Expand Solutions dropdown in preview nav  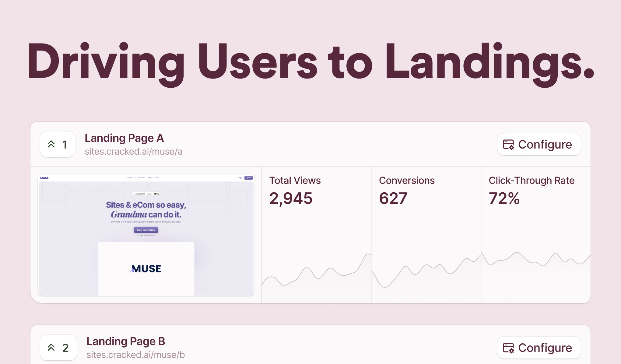(131, 178)
